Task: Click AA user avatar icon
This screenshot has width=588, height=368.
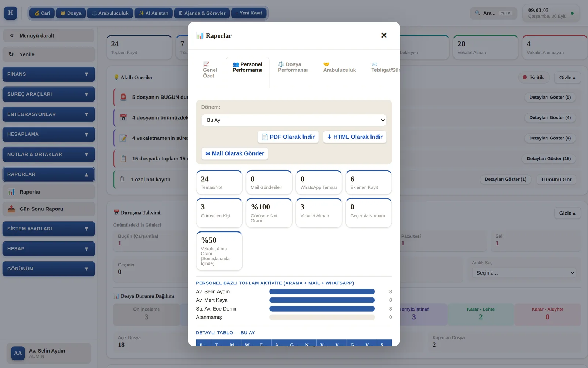Action: tap(18, 353)
